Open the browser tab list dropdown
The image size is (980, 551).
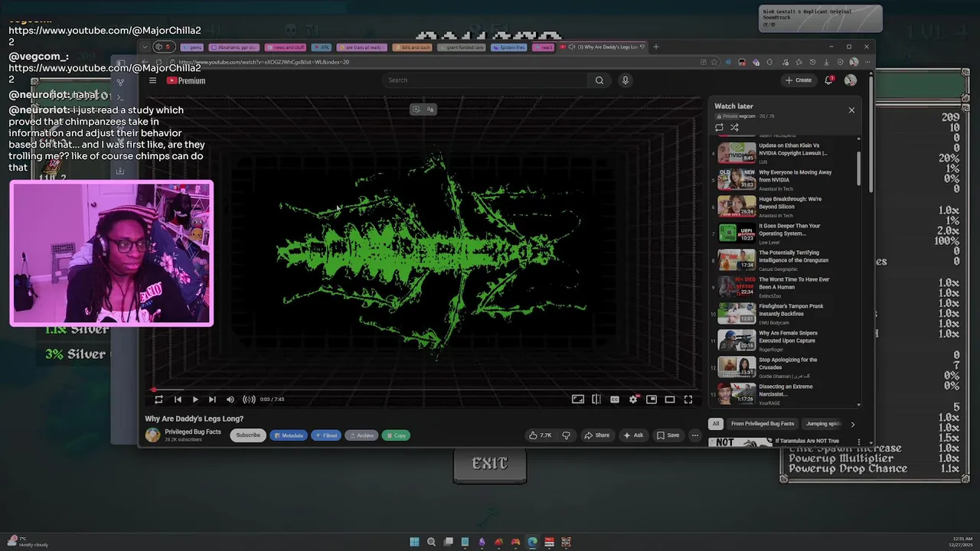pyautogui.click(x=145, y=47)
